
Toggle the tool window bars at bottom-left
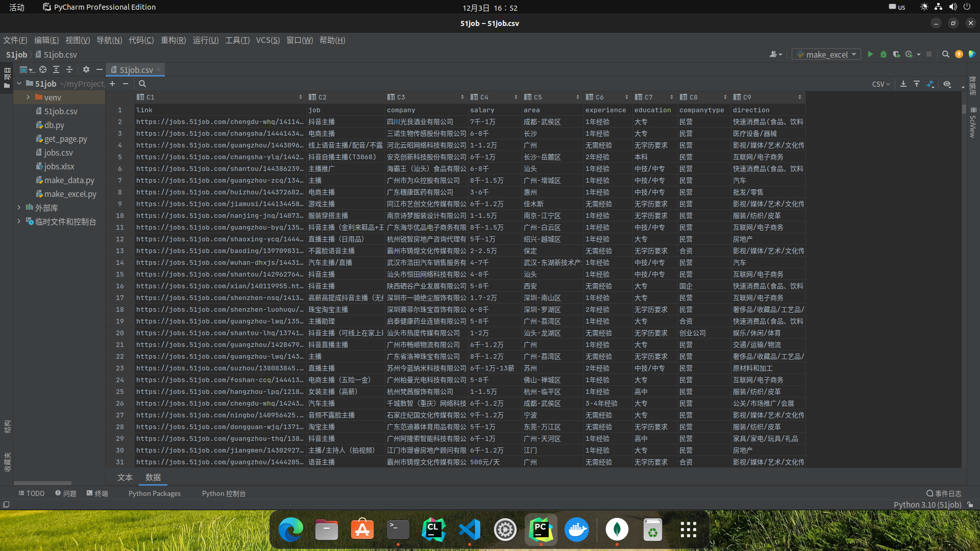[x=6, y=505]
